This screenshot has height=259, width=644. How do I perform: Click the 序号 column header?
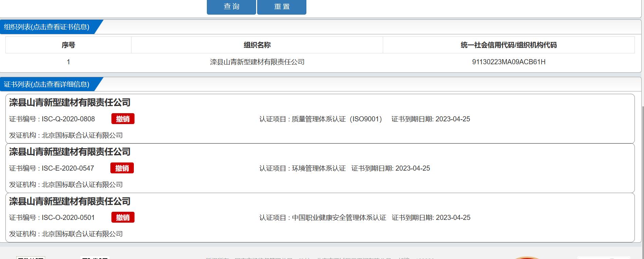click(68, 45)
